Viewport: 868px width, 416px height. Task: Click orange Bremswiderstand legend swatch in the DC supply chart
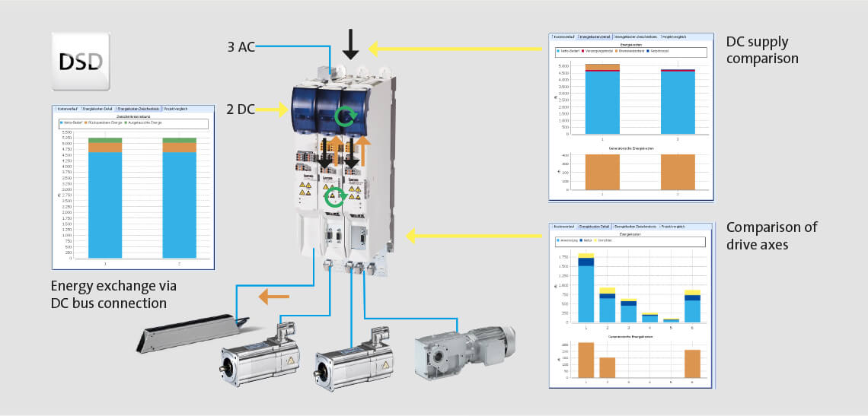pos(617,51)
